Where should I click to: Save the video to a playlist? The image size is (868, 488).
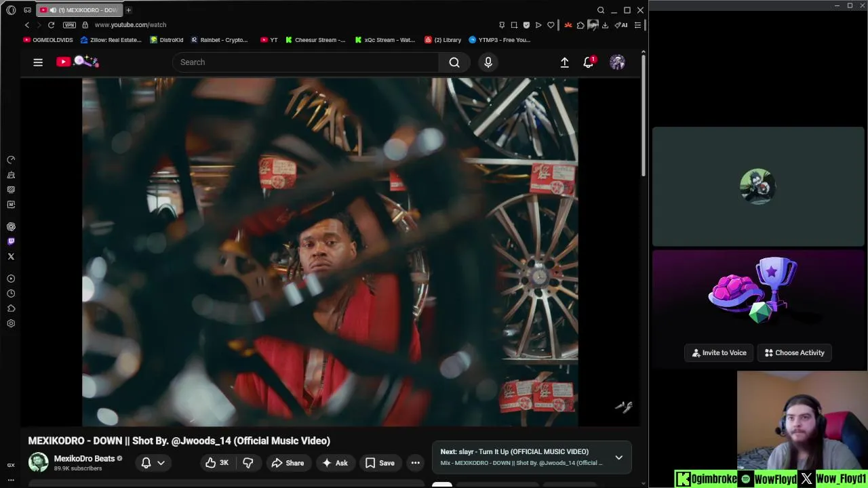(x=380, y=463)
